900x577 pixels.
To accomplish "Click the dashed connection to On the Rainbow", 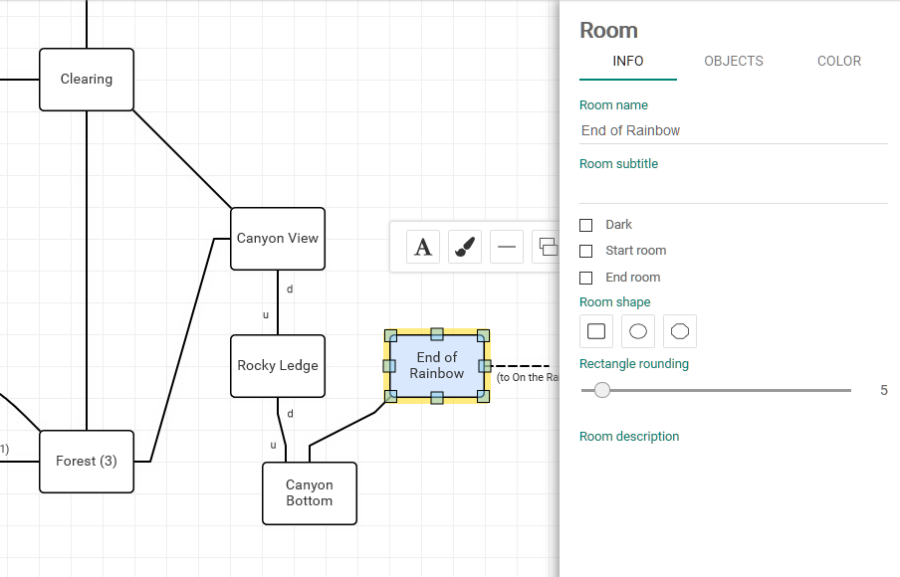I will (521, 366).
